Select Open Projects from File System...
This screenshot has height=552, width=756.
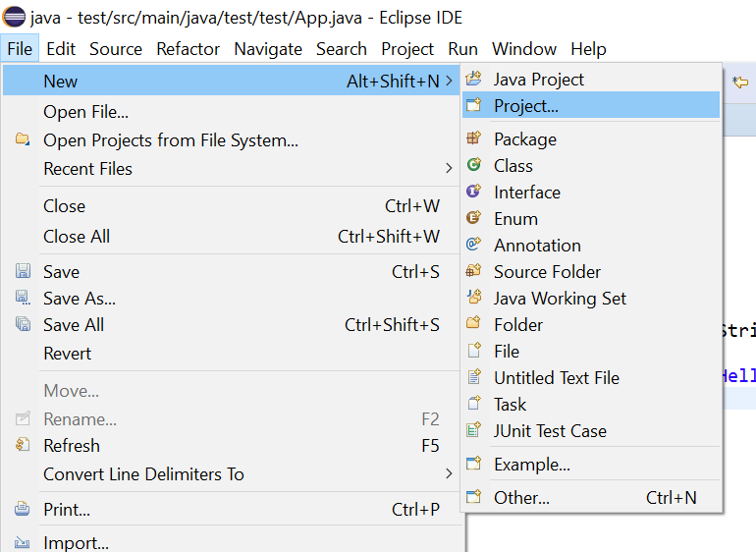tap(232, 140)
